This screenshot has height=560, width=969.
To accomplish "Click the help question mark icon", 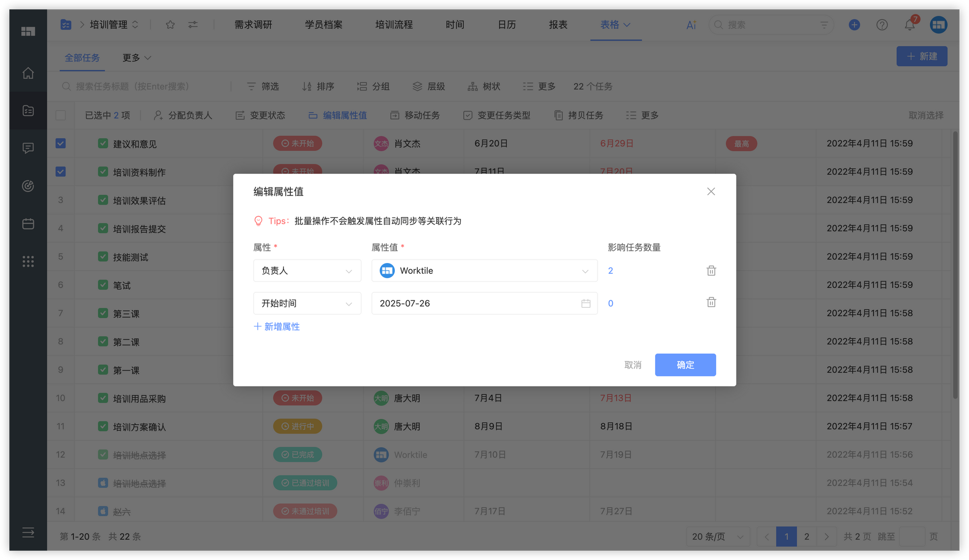I will point(882,25).
